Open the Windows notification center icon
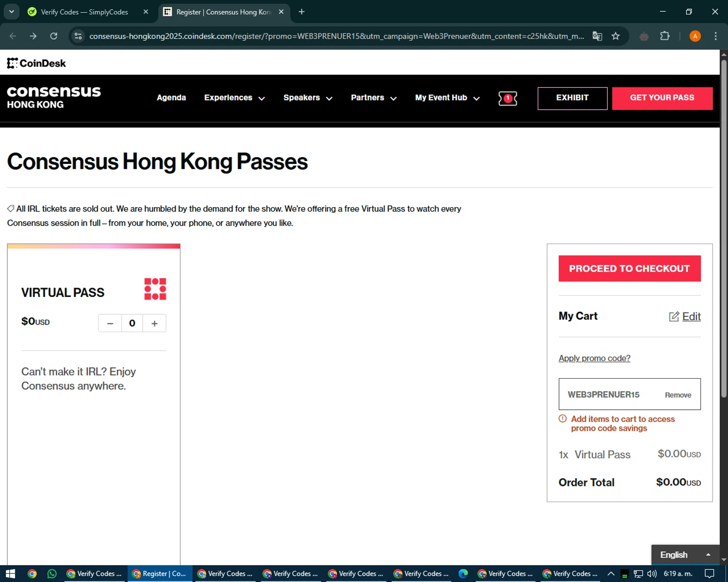 tap(710, 574)
